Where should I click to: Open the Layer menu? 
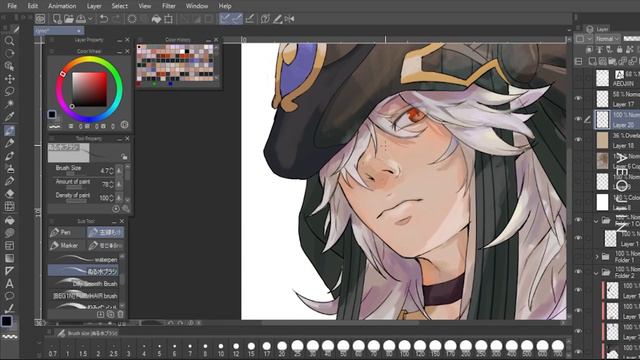(94, 6)
